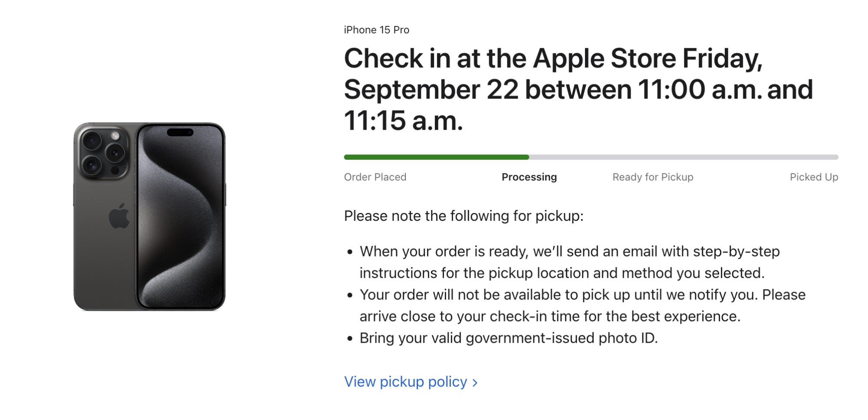Click the chevron after View pickup policy

pyautogui.click(x=475, y=383)
